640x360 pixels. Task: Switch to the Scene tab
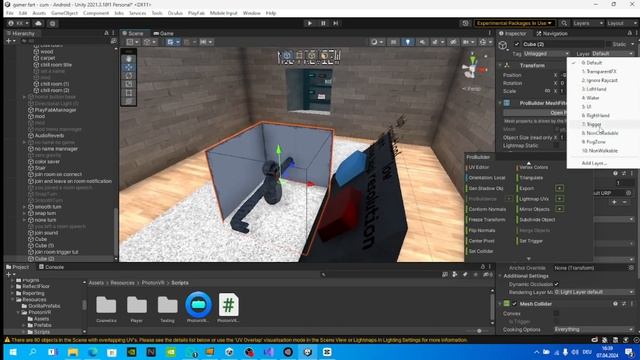coord(133,33)
